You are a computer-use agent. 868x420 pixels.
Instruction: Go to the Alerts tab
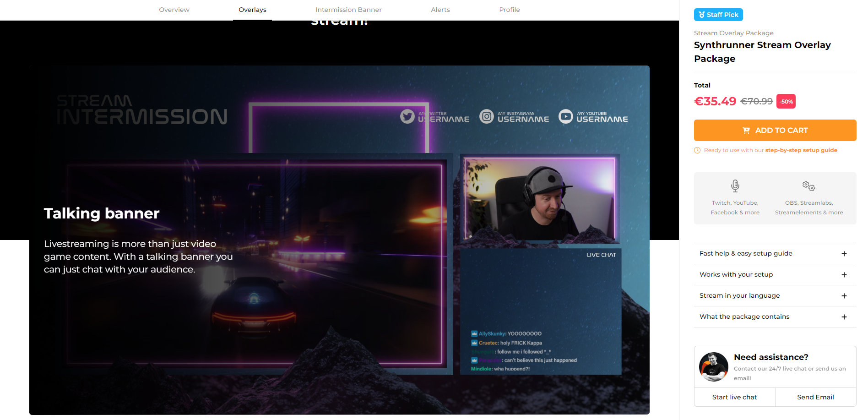[x=440, y=10]
